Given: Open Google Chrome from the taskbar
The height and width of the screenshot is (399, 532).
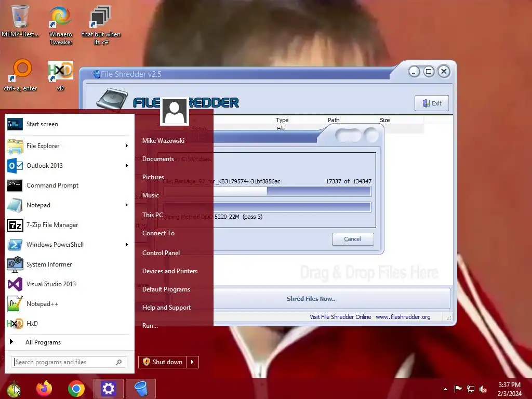Looking at the screenshot, I should [76, 389].
